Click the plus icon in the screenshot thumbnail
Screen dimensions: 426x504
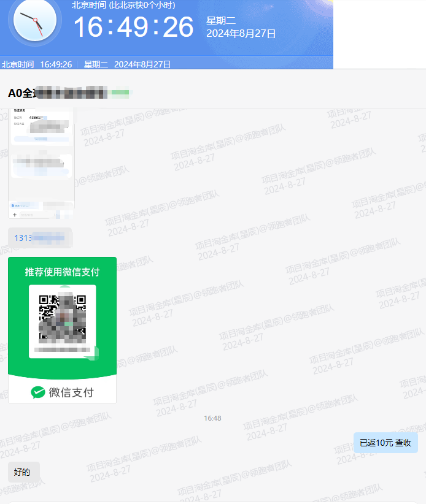coord(15,215)
